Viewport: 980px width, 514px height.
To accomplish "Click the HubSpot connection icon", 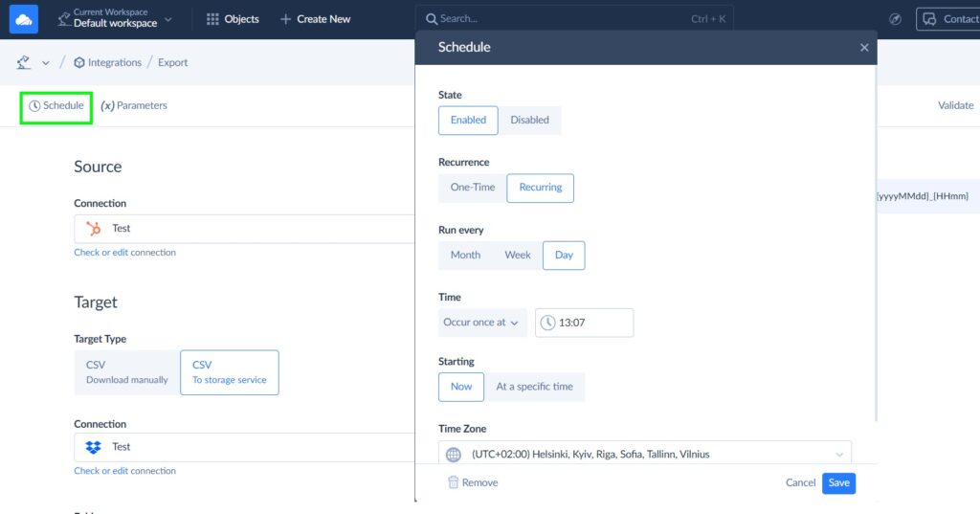I will 94,228.
